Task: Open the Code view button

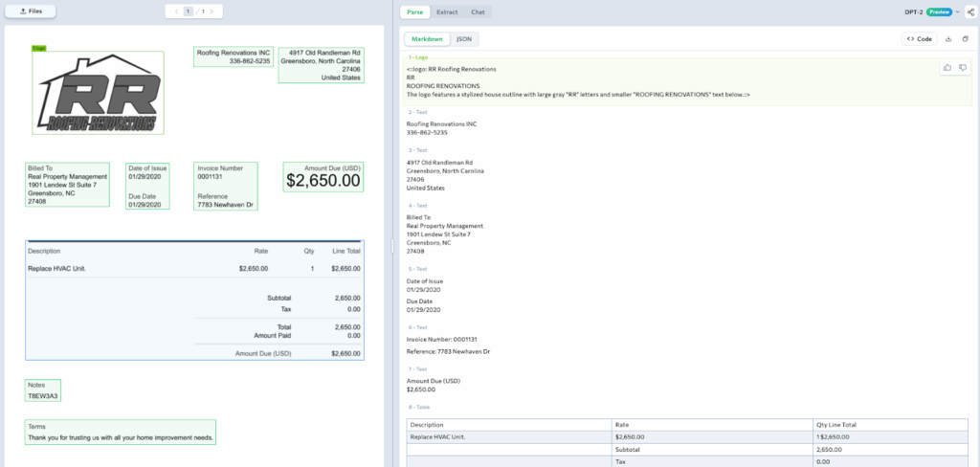Action: click(919, 39)
